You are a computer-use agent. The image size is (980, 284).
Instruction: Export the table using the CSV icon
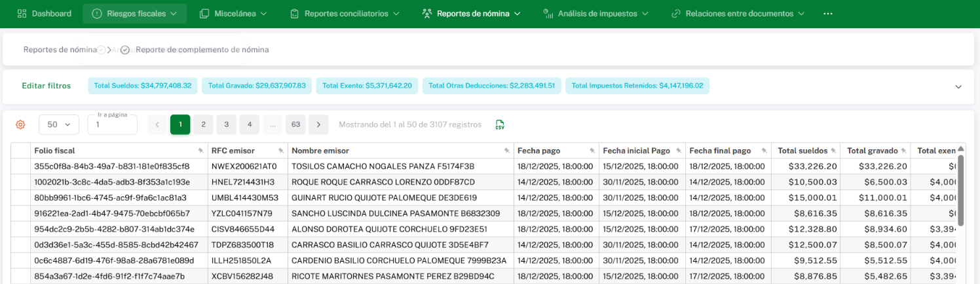point(500,124)
